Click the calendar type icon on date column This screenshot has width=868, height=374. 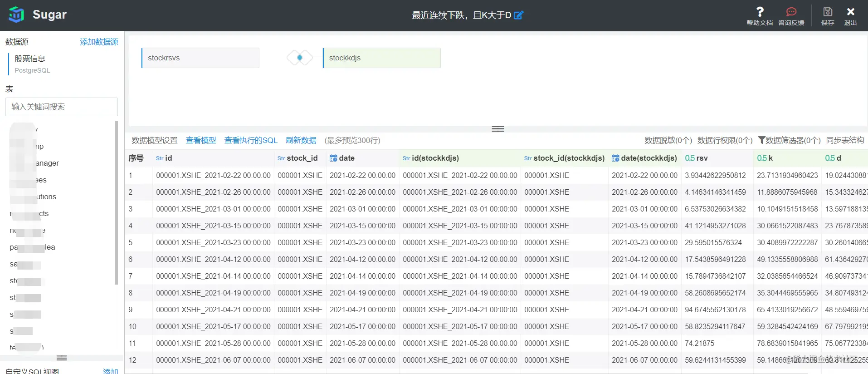tap(333, 158)
